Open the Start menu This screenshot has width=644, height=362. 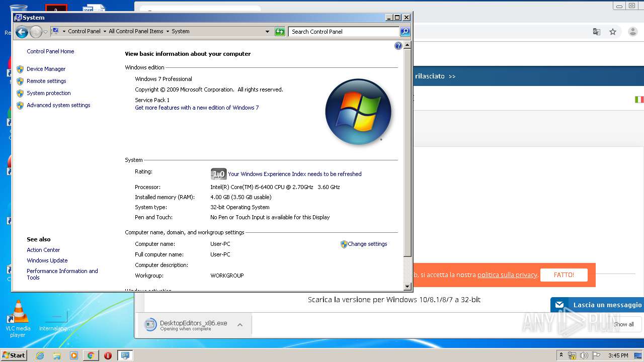click(x=14, y=355)
